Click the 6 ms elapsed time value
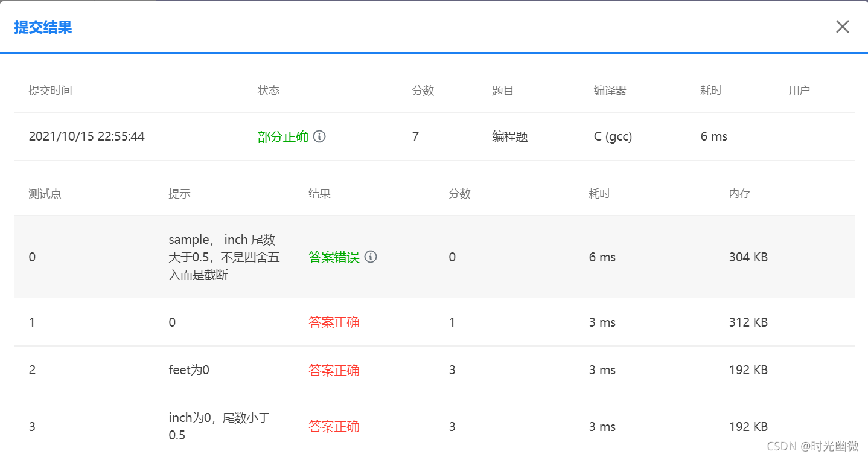This screenshot has width=868, height=457. [713, 136]
